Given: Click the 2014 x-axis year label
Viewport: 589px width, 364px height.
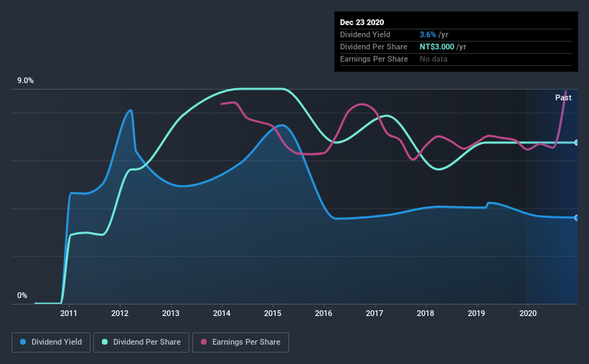Looking at the screenshot, I should (x=222, y=313).
